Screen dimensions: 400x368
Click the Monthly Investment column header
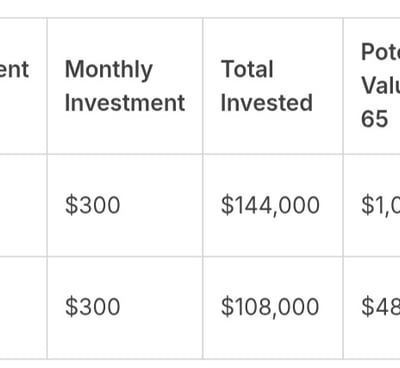[125, 86]
